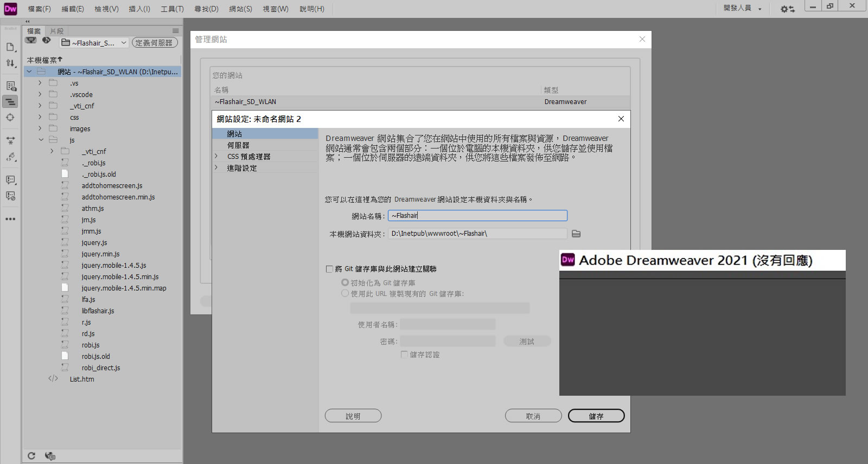The width and height of the screenshot is (868, 464).
Task: Click 本機檔案 column header
Action: (x=44, y=60)
